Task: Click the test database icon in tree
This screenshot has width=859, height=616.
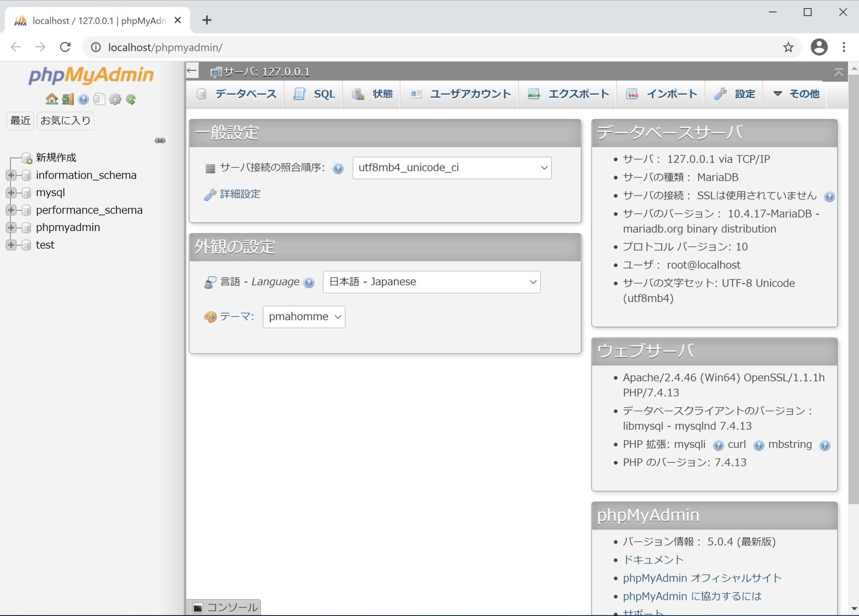Action: [27, 245]
